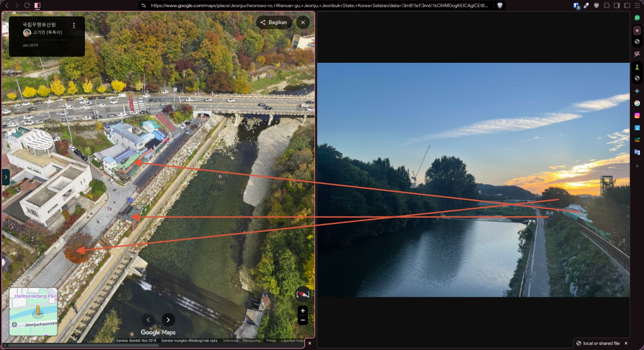This screenshot has width=644, height=350.
Task: Click the Indonesia country link
Action: (x=231, y=341)
